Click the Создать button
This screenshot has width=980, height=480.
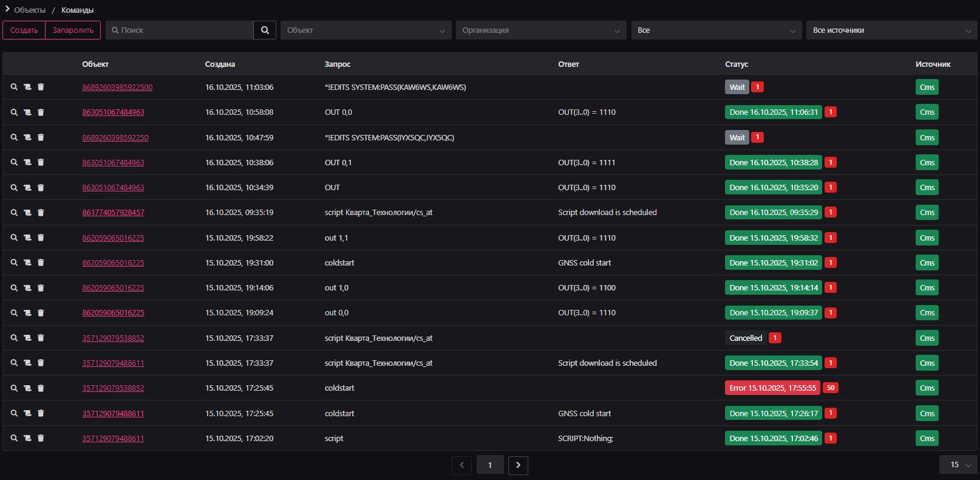click(24, 30)
